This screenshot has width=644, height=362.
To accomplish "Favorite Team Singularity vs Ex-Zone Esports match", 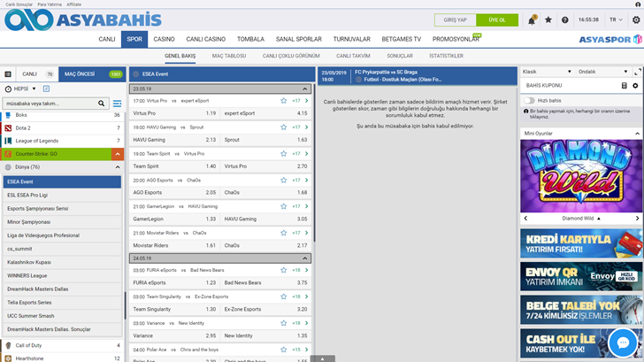I will (x=283, y=297).
